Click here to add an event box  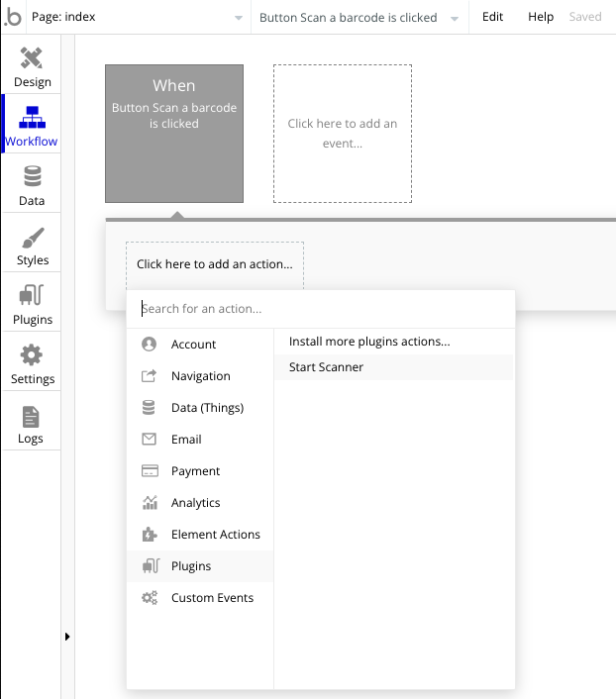click(343, 134)
